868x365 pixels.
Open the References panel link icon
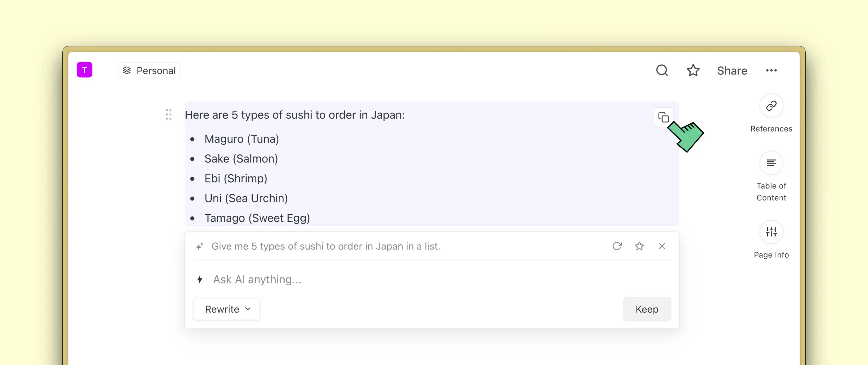pos(771,106)
